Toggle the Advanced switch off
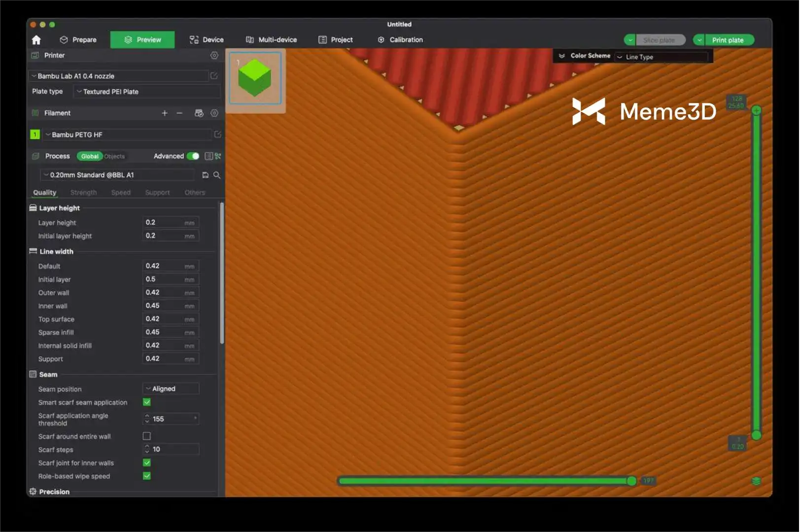This screenshot has width=801, height=532. pos(193,156)
